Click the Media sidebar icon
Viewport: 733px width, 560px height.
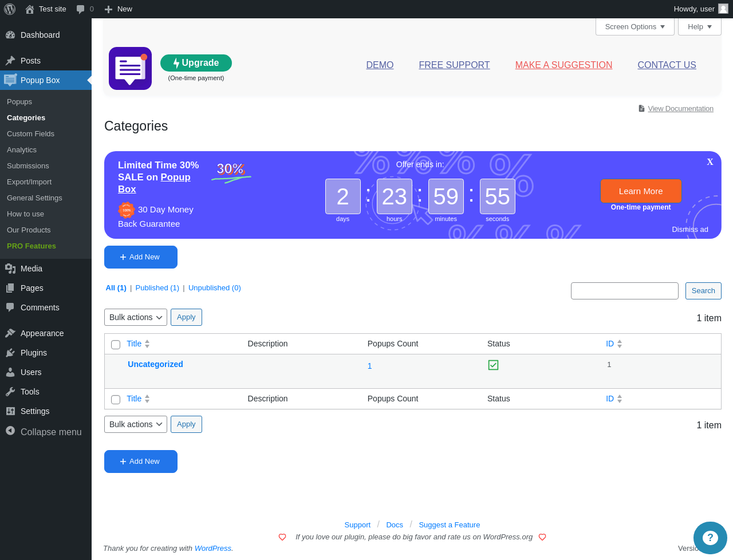tap(10, 269)
